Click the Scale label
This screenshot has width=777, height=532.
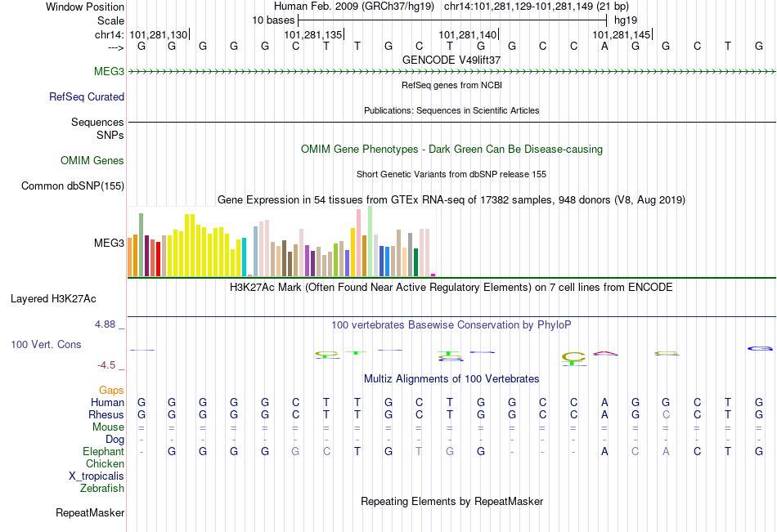coord(111,20)
